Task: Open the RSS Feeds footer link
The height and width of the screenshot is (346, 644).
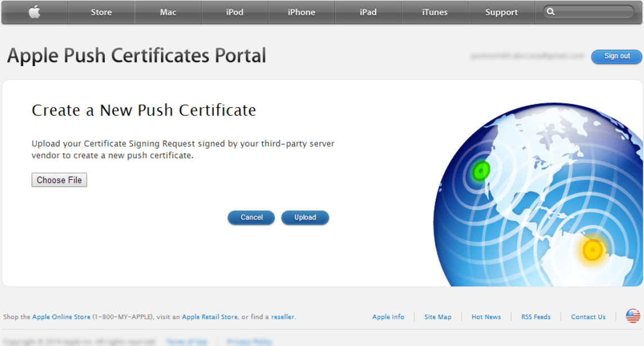Action: pyautogui.click(x=535, y=317)
